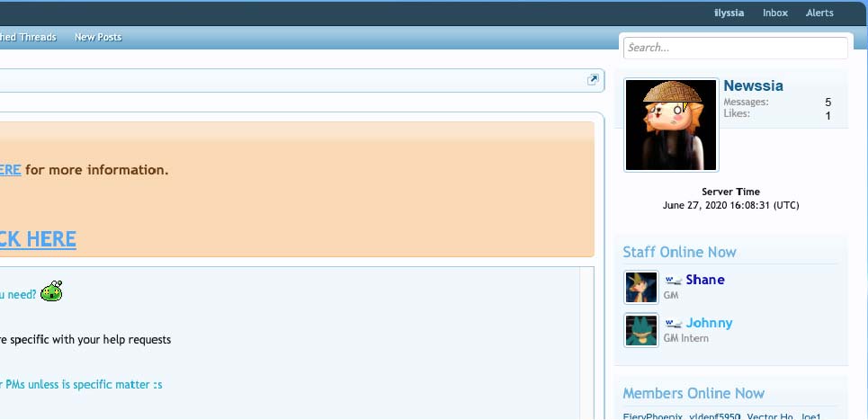
Task: Click Johnny's staff avatar icon
Action: point(641,330)
